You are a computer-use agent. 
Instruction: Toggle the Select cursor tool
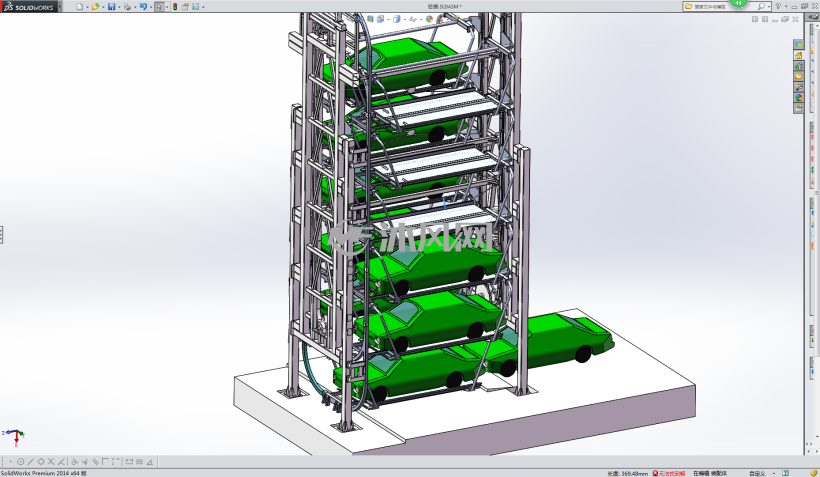pyautogui.click(x=160, y=7)
